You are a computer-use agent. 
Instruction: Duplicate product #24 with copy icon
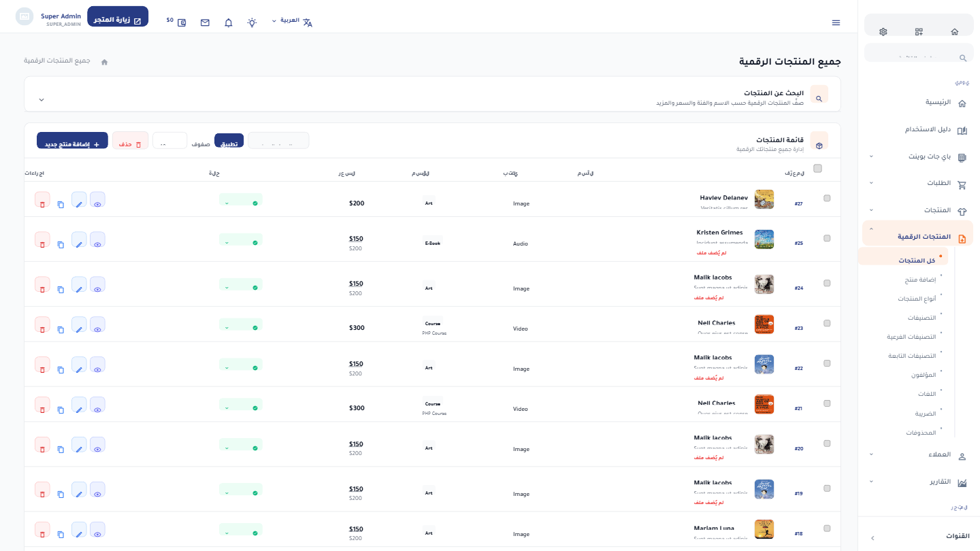[x=61, y=289]
